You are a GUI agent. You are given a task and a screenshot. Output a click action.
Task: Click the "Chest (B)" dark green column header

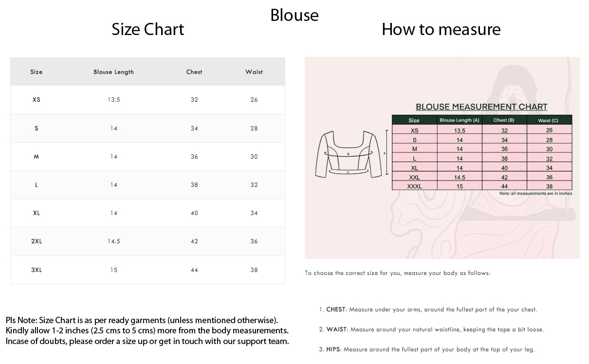pos(504,120)
